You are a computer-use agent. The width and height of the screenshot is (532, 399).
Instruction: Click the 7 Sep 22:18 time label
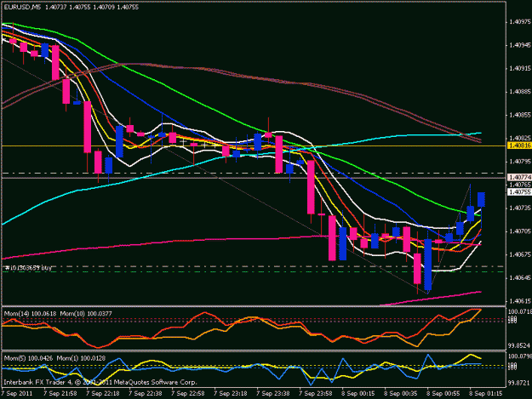point(102,394)
